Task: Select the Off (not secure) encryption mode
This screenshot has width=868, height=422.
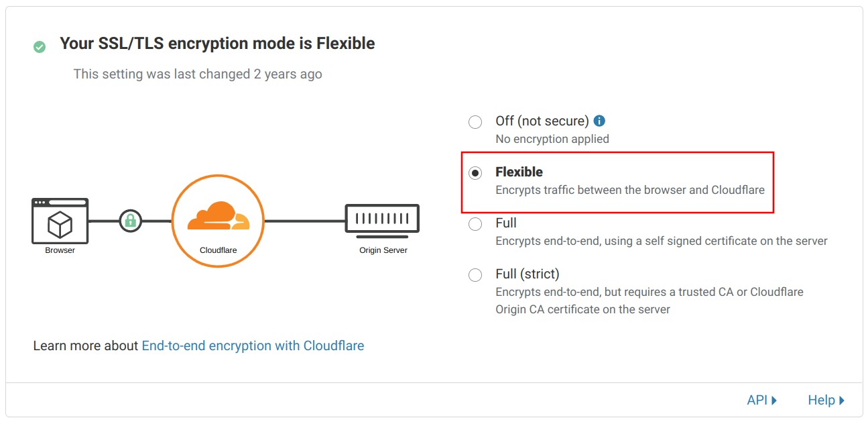Action: coord(475,122)
